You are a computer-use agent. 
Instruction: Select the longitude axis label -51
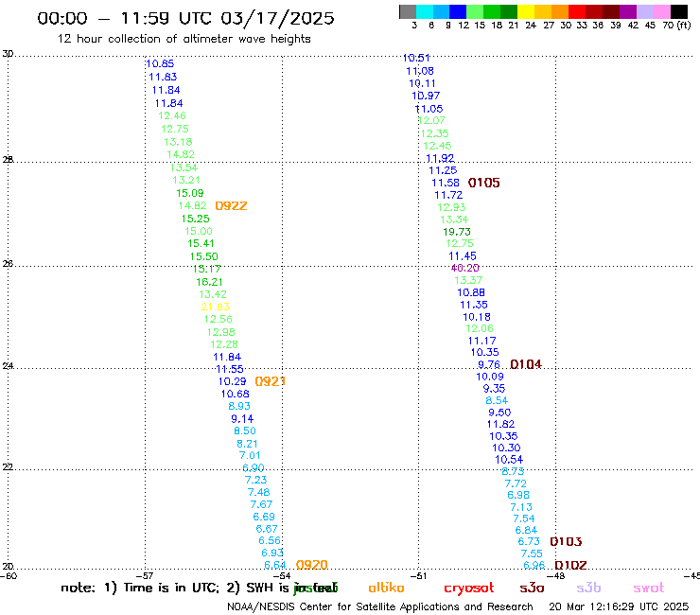point(419,576)
